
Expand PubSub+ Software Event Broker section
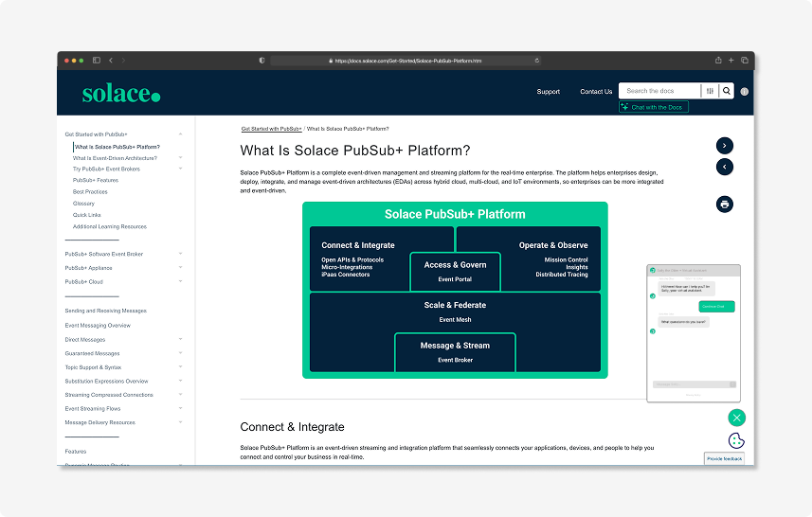click(x=180, y=254)
